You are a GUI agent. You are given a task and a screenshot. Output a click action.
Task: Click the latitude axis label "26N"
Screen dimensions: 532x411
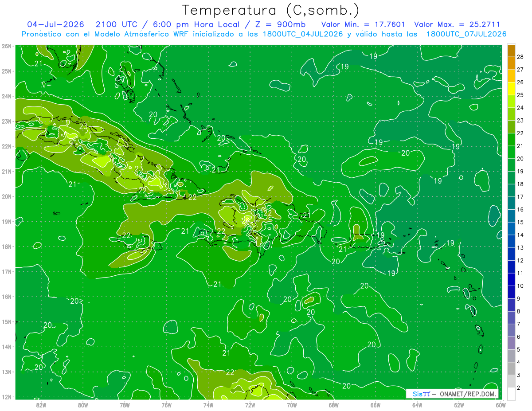point(6,46)
